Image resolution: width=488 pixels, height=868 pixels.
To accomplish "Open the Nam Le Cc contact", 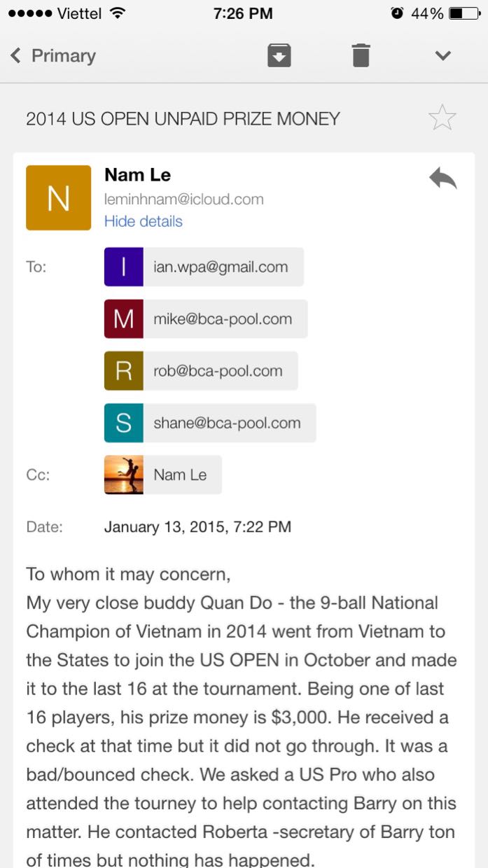I will point(181,475).
